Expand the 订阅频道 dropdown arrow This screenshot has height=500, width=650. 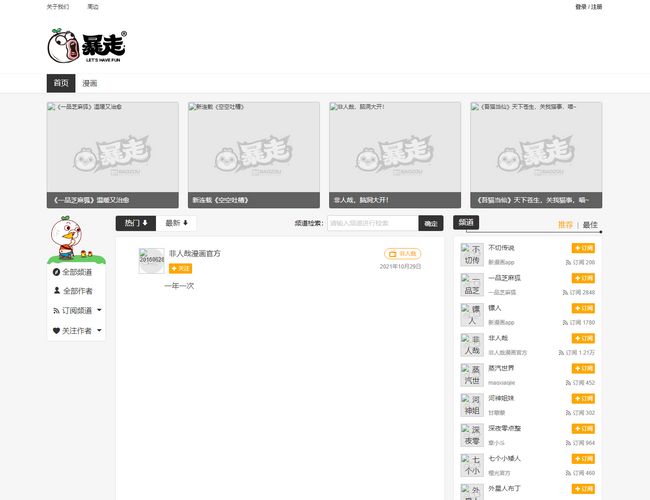click(99, 311)
